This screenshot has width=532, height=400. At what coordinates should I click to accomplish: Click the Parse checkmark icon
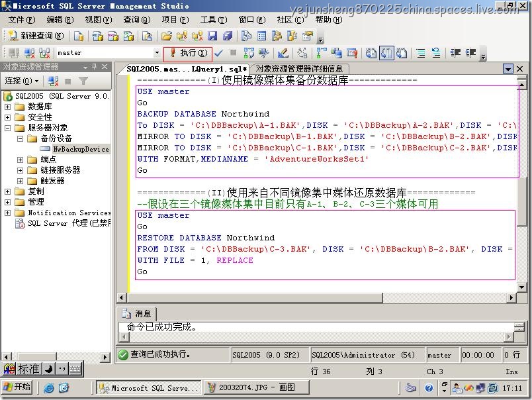coord(218,53)
